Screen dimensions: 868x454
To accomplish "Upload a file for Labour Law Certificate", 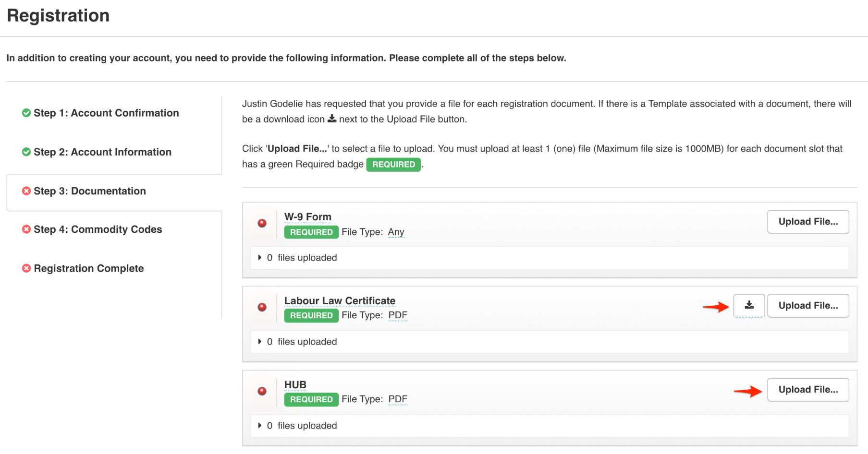I will pyautogui.click(x=808, y=306).
